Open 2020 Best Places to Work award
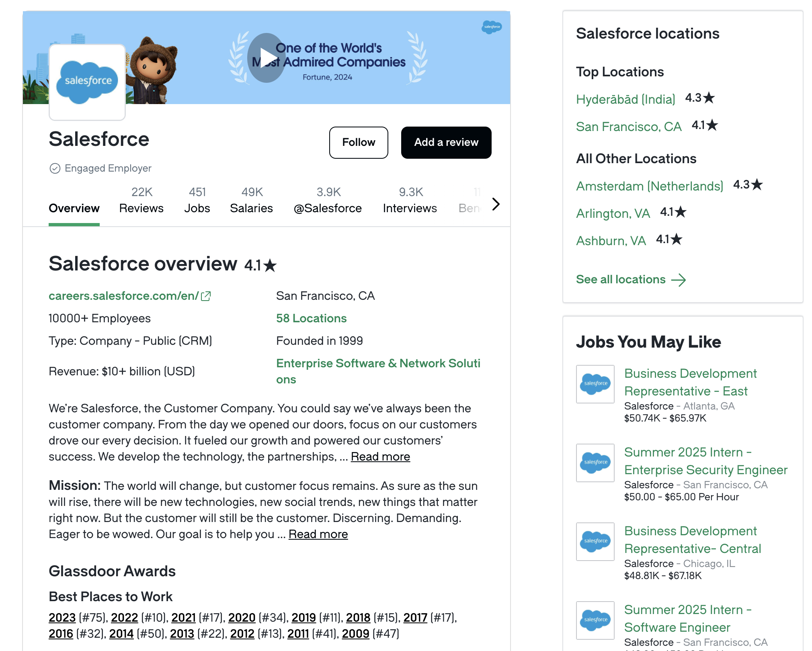812x651 pixels. tap(242, 618)
